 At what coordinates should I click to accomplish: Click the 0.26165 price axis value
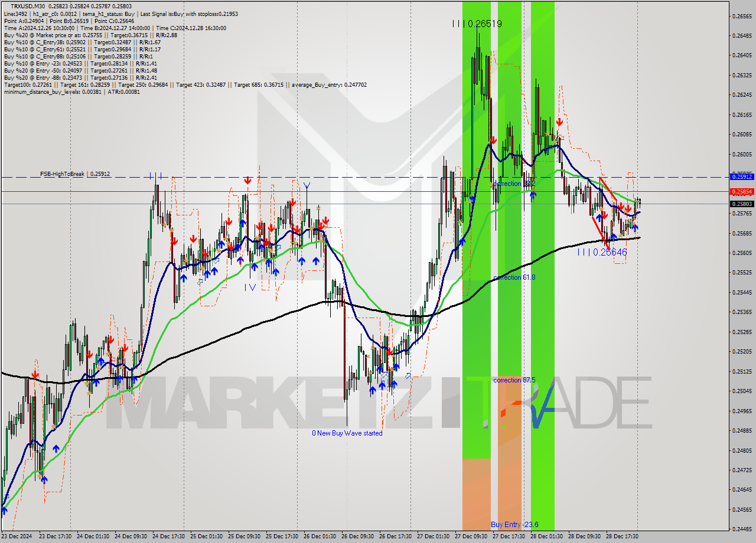742,115
